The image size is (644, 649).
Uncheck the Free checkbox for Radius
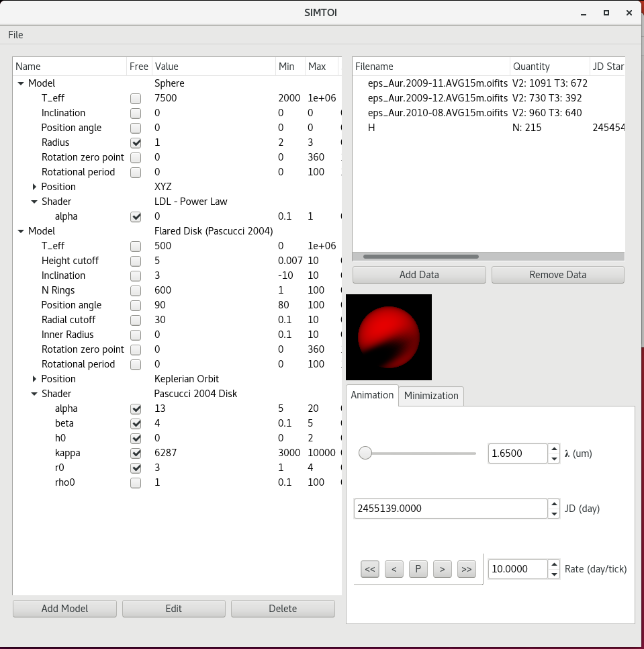[136, 142]
